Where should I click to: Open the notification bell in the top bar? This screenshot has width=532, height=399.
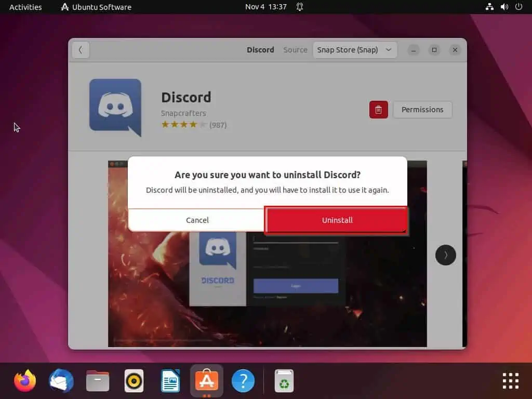(300, 7)
